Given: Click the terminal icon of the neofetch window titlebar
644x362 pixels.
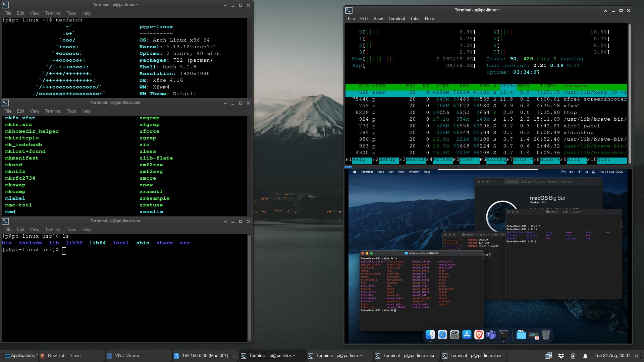Looking at the screenshot, I should point(5,5).
